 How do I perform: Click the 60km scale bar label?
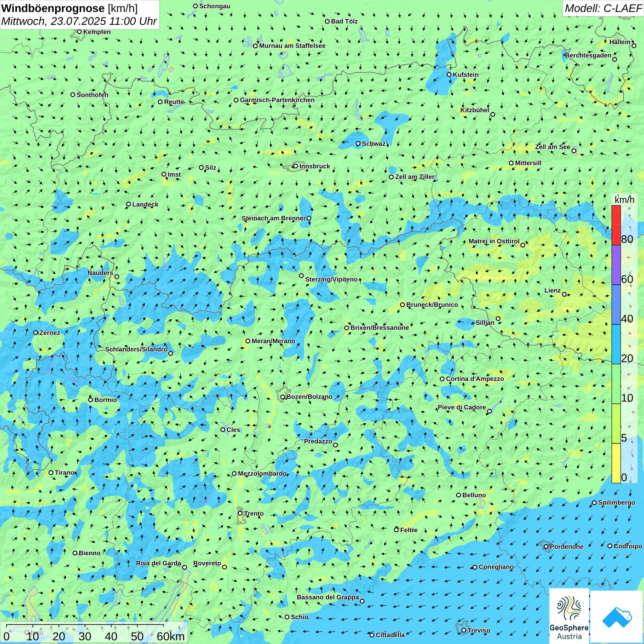coord(171,636)
